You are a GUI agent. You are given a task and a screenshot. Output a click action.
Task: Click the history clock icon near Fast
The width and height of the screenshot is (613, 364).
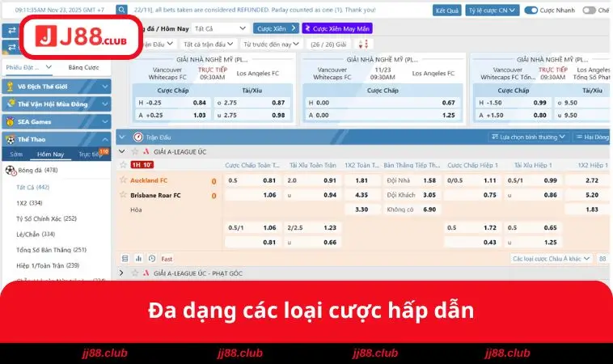152,258
